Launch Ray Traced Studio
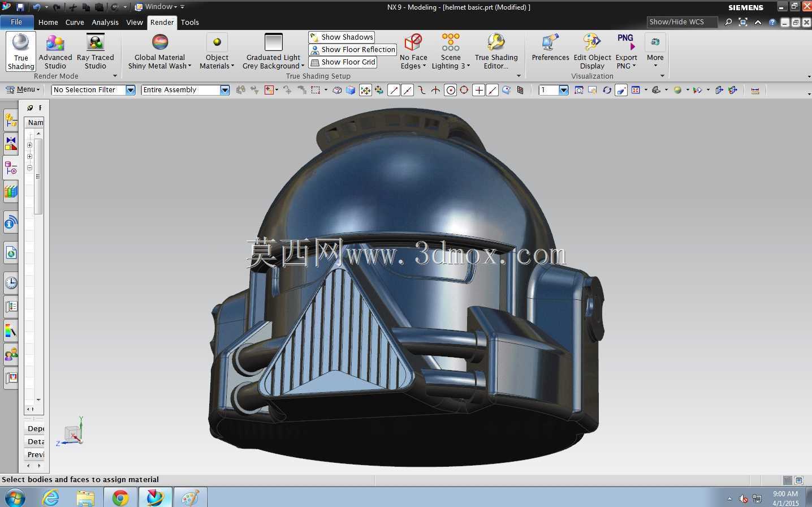The height and width of the screenshot is (507, 812). [x=95, y=51]
